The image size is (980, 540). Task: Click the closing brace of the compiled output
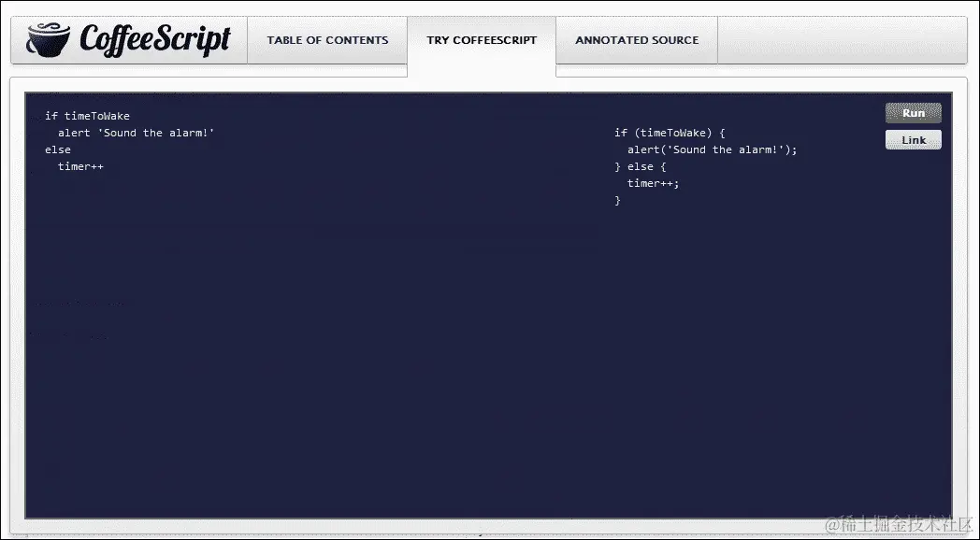coord(618,200)
